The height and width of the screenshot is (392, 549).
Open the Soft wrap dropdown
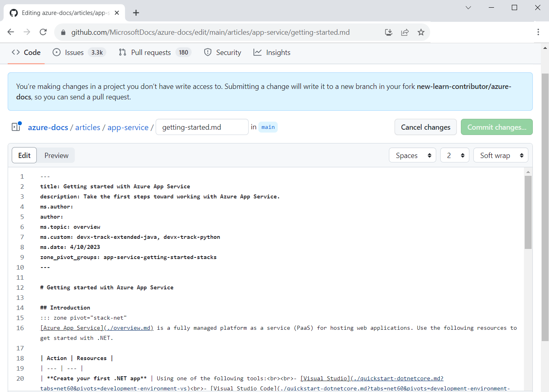click(x=500, y=155)
